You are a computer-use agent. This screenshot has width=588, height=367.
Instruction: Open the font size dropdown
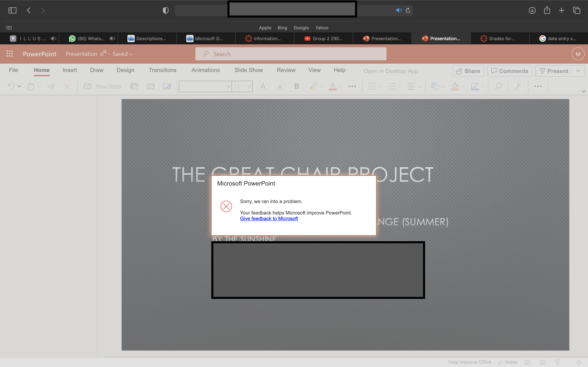249,86
